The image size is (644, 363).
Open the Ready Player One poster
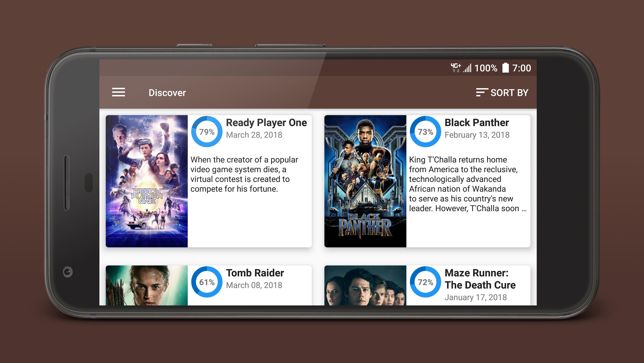(147, 181)
